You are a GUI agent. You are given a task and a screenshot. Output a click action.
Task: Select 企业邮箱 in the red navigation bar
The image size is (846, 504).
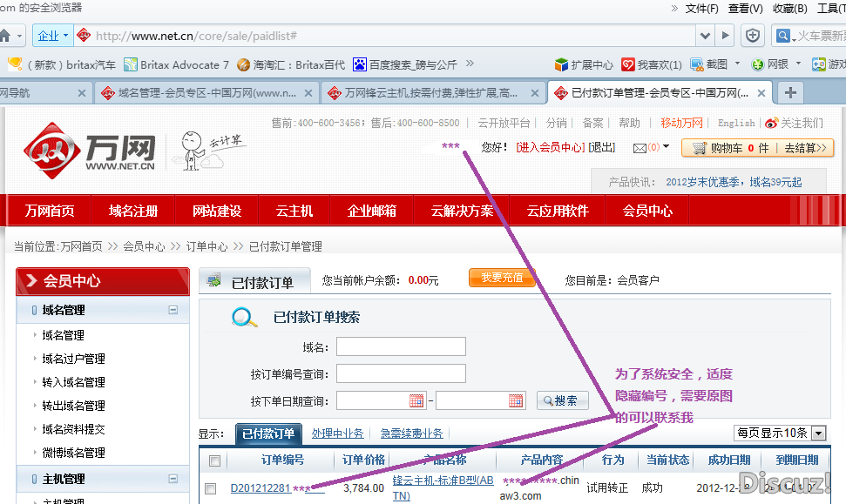372,211
